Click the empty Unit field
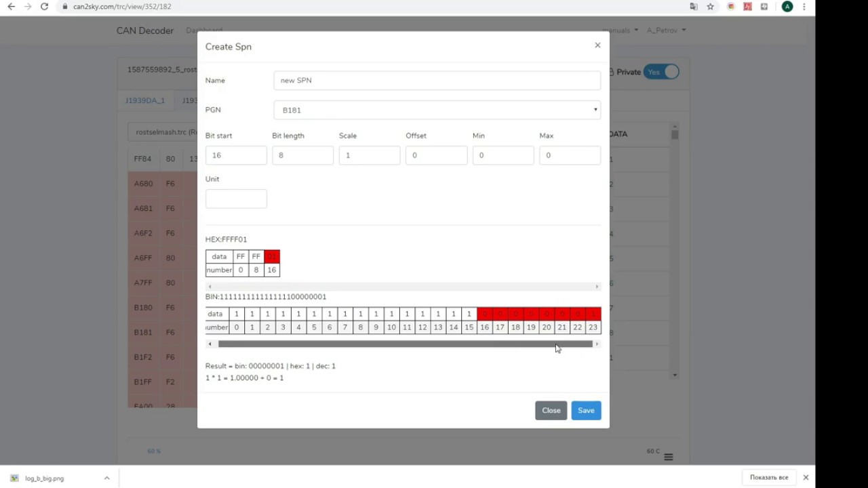 tap(236, 199)
